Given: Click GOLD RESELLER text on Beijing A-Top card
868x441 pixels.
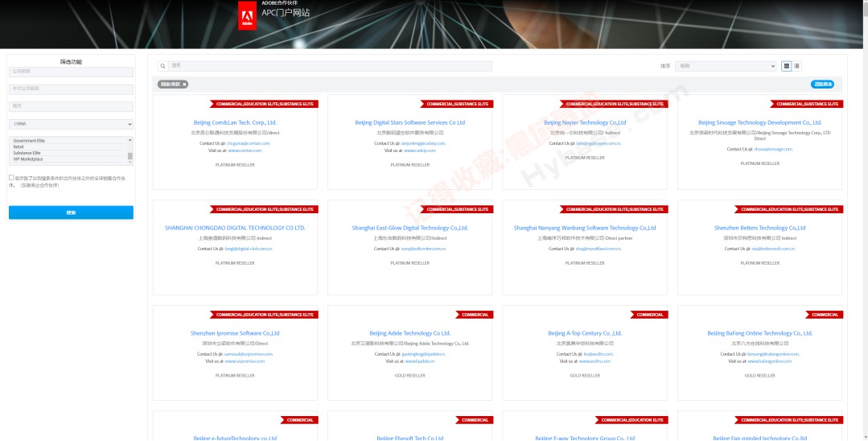Looking at the screenshot, I should point(585,376).
